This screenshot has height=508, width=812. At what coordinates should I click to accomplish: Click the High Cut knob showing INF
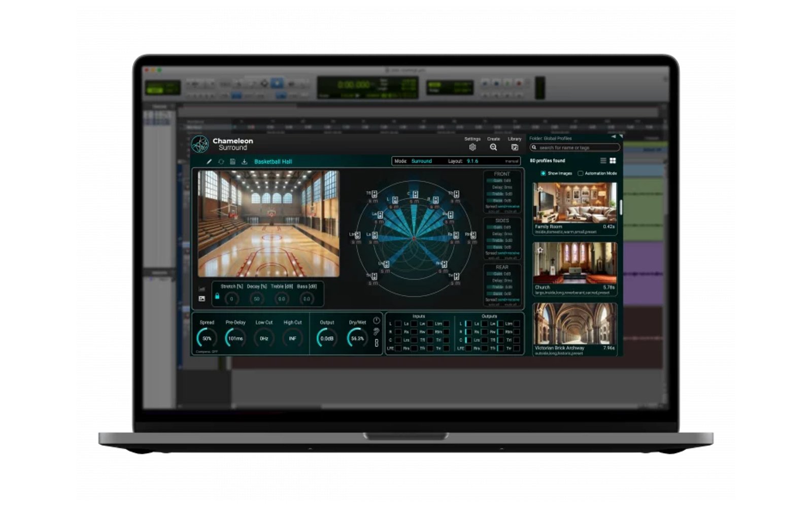292,338
